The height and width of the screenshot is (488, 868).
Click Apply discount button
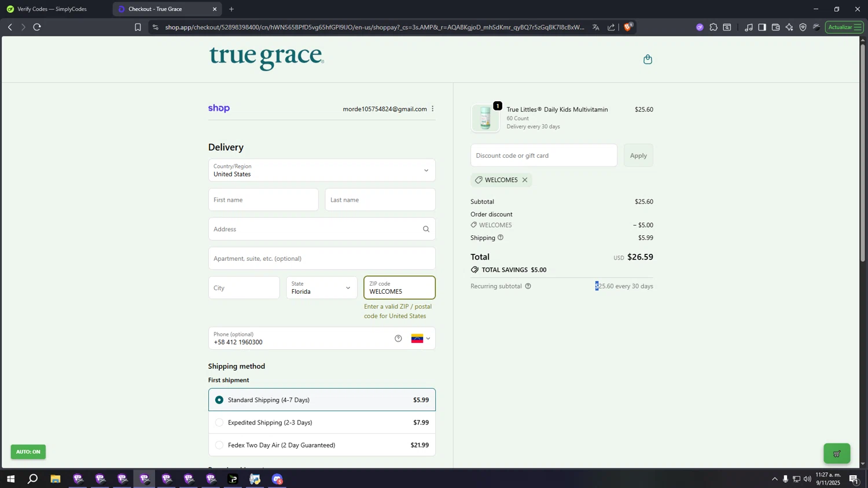click(638, 156)
